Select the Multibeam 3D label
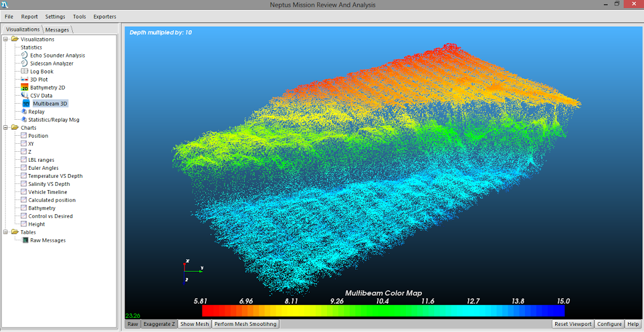Image resolution: width=644 pixels, height=332 pixels. (50, 104)
